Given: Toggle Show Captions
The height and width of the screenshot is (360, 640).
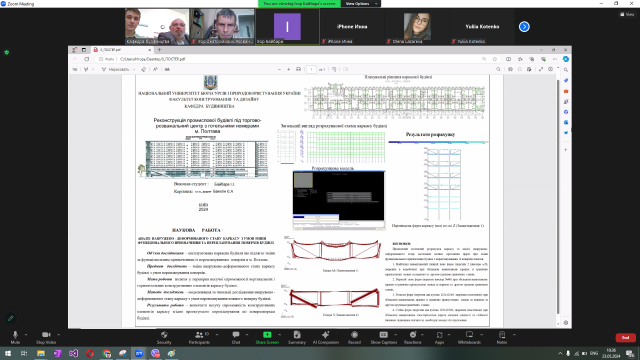Looking at the screenshot, I should pyautogui.click(x=384, y=337).
